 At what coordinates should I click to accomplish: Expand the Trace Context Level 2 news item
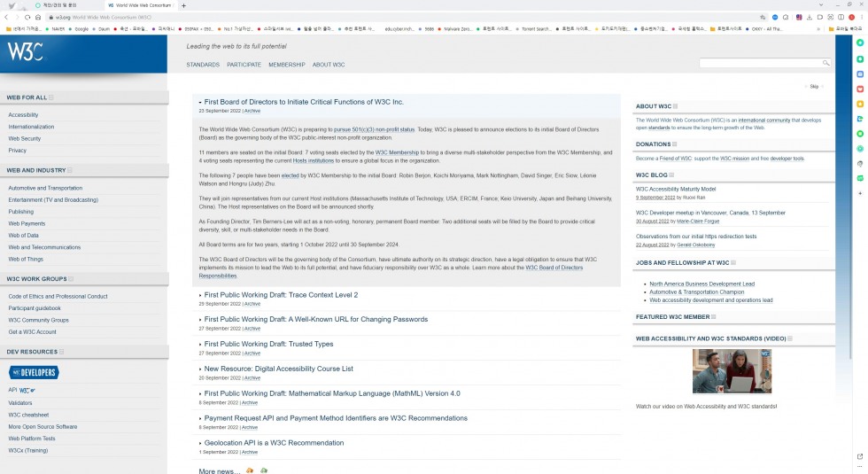(x=200, y=295)
